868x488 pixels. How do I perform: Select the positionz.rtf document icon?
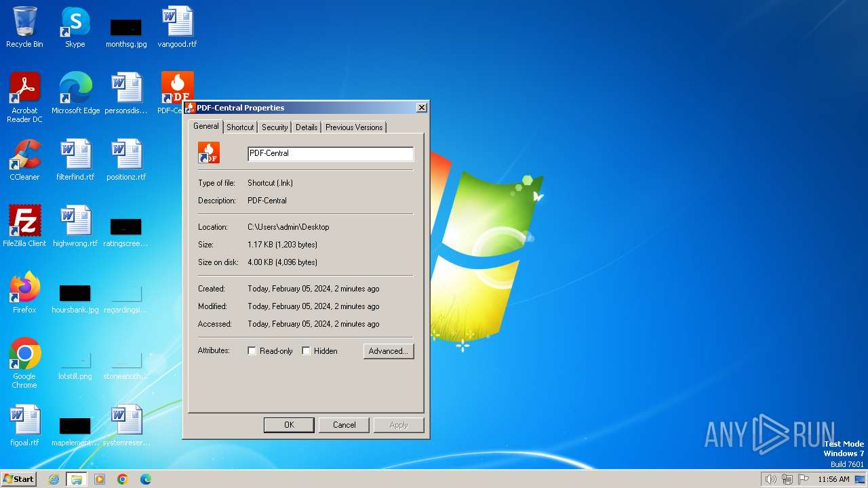click(126, 160)
